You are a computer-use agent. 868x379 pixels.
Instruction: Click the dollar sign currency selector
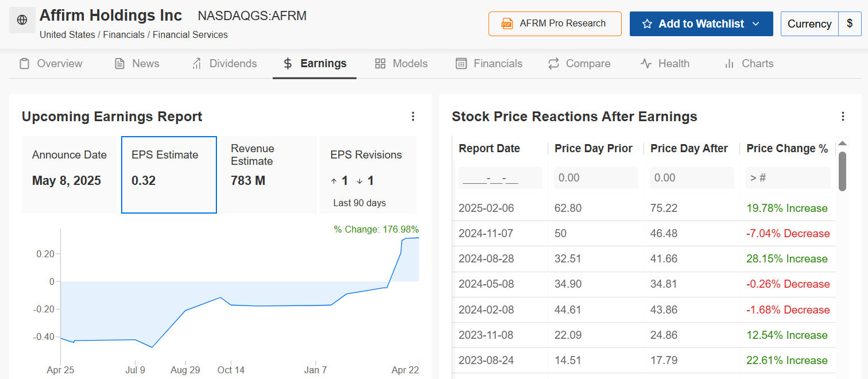[x=850, y=24]
